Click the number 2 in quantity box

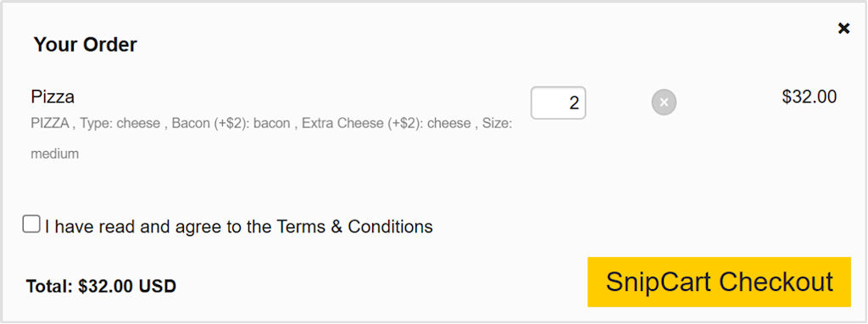tap(574, 103)
